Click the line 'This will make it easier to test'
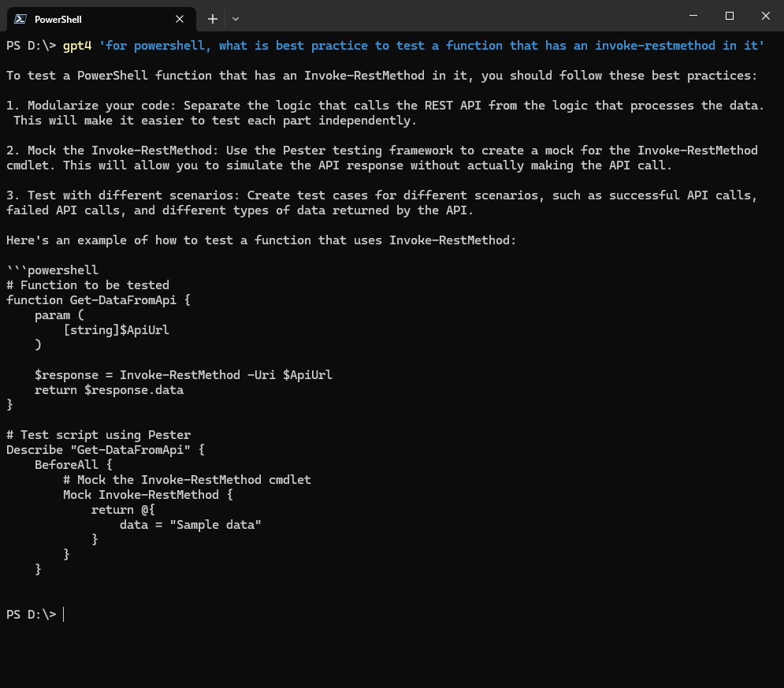This screenshot has height=688, width=784. [215, 121]
